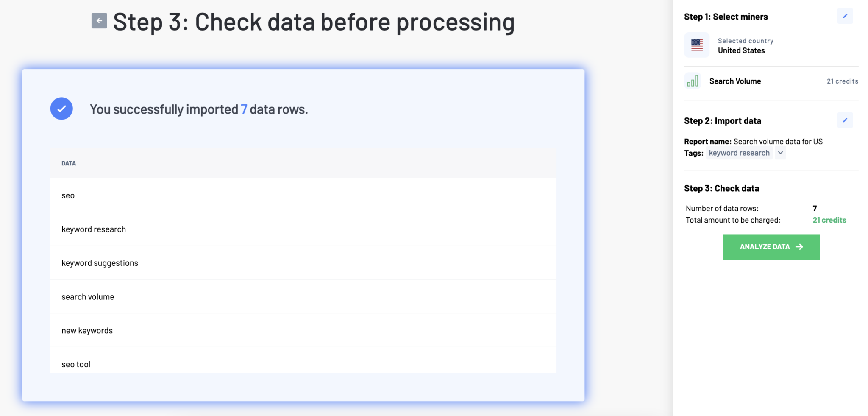Open the edit icon for Step 1: Select miners
This screenshot has height=416, width=868.
[x=845, y=16]
